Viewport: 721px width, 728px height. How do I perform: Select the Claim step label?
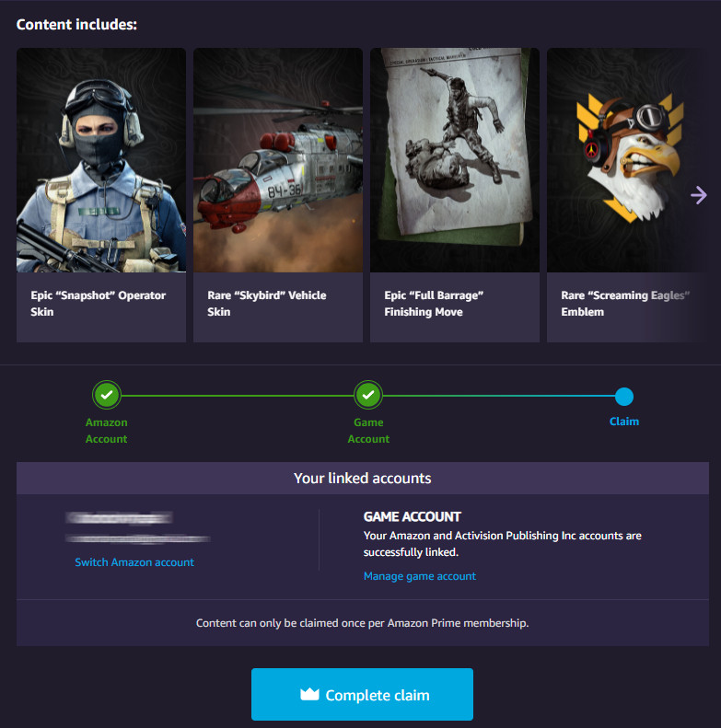point(624,422)
